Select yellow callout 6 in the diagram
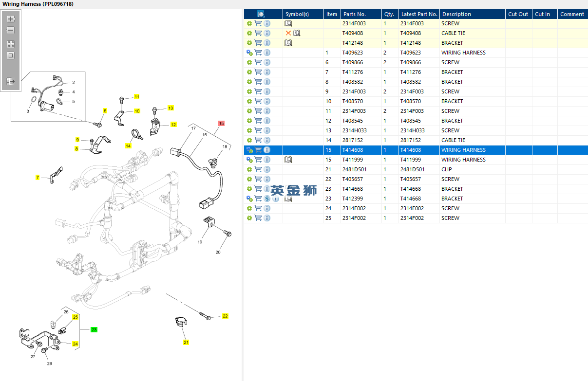The image size is (588, 381). point(104,111)
